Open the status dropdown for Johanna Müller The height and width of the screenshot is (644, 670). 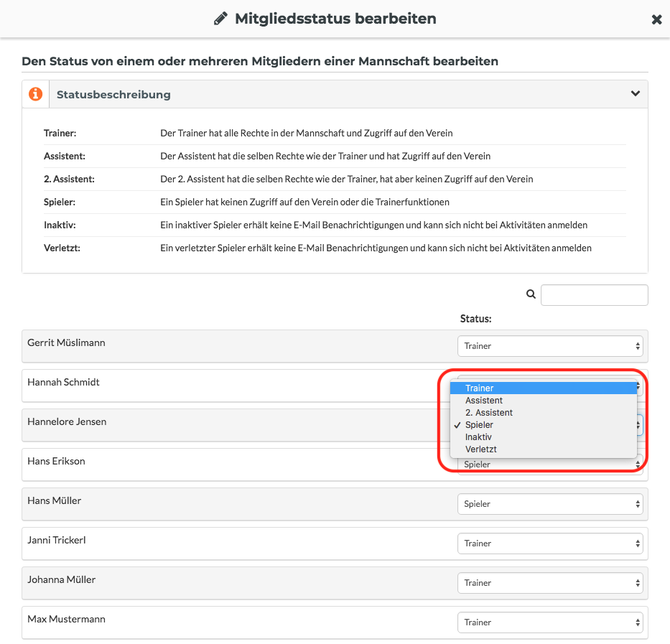[550, 583]
